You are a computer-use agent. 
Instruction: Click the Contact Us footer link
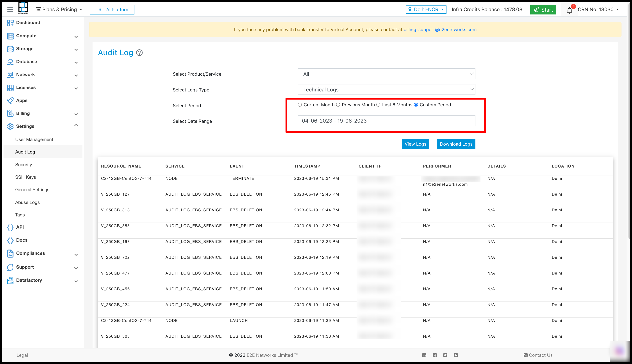click(538, 355)
